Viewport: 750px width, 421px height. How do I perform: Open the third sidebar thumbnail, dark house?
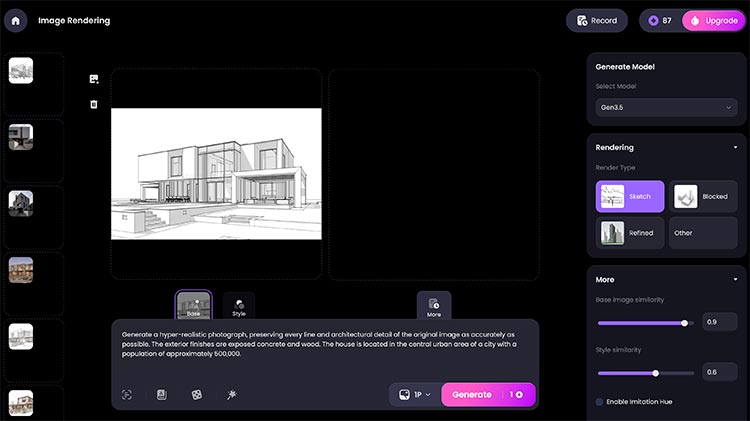(21, 203)
